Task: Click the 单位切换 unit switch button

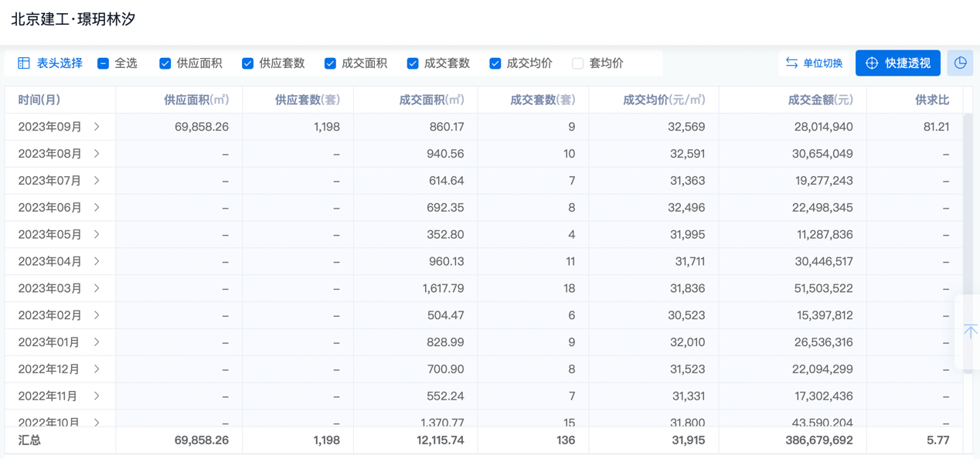Action: 814,63
